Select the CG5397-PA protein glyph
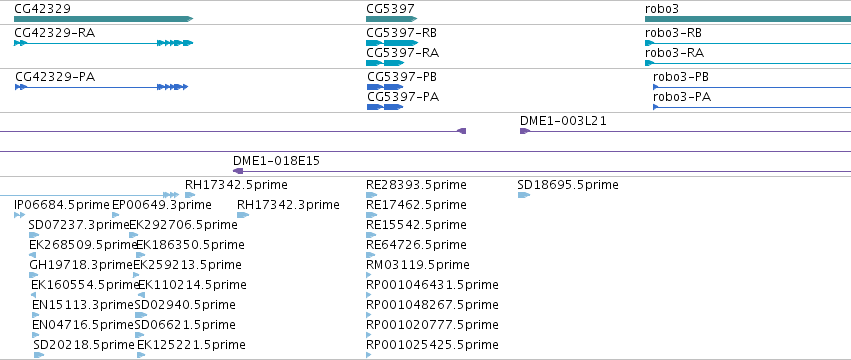The height and width of the screenshot is (360, 851). pyautogui.click(x=385, y=107)
